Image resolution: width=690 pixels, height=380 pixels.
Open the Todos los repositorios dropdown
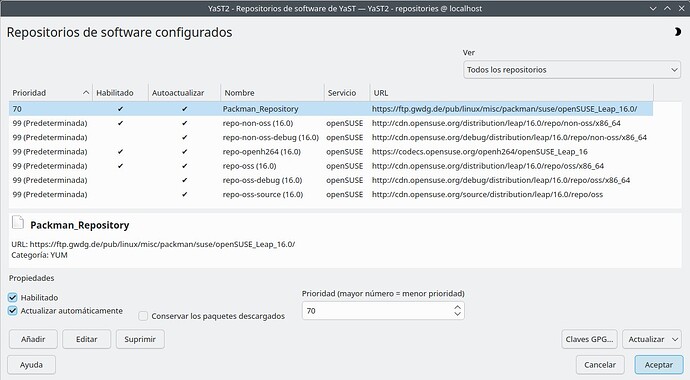572,69
